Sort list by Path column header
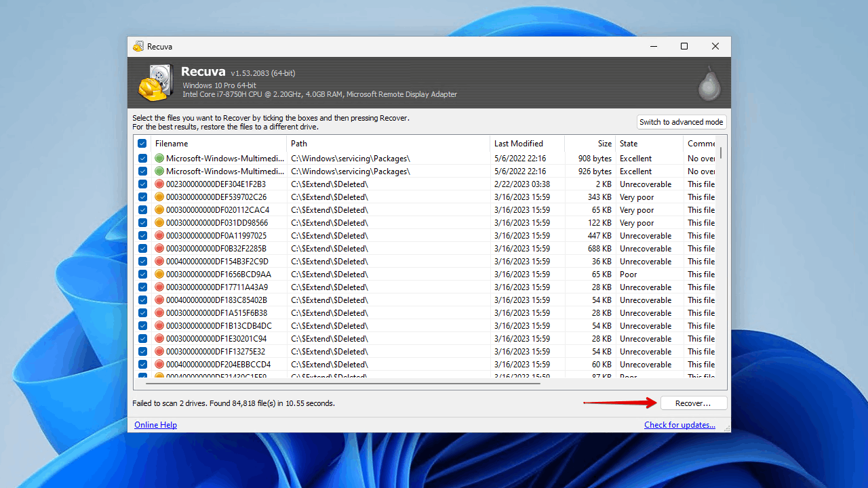This screenshot has width=868, height=488. (x=389, y=144)
